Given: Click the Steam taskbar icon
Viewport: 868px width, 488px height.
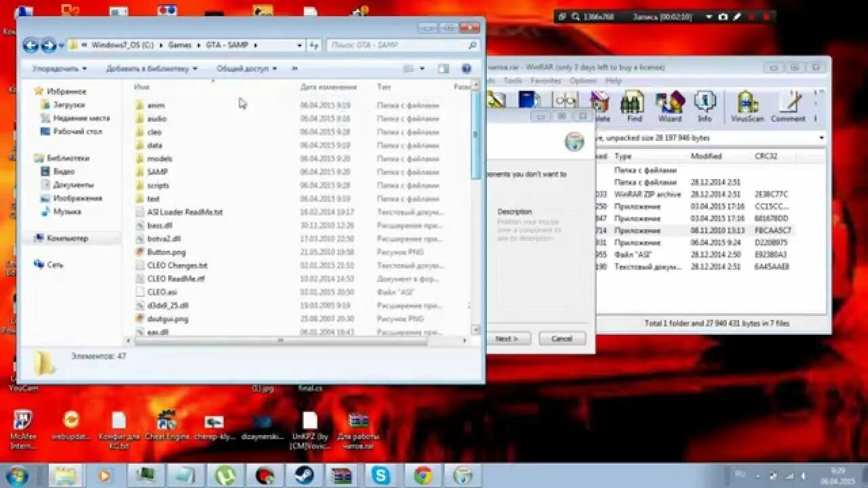Looking at the screenshot, I should coord(304,475).
